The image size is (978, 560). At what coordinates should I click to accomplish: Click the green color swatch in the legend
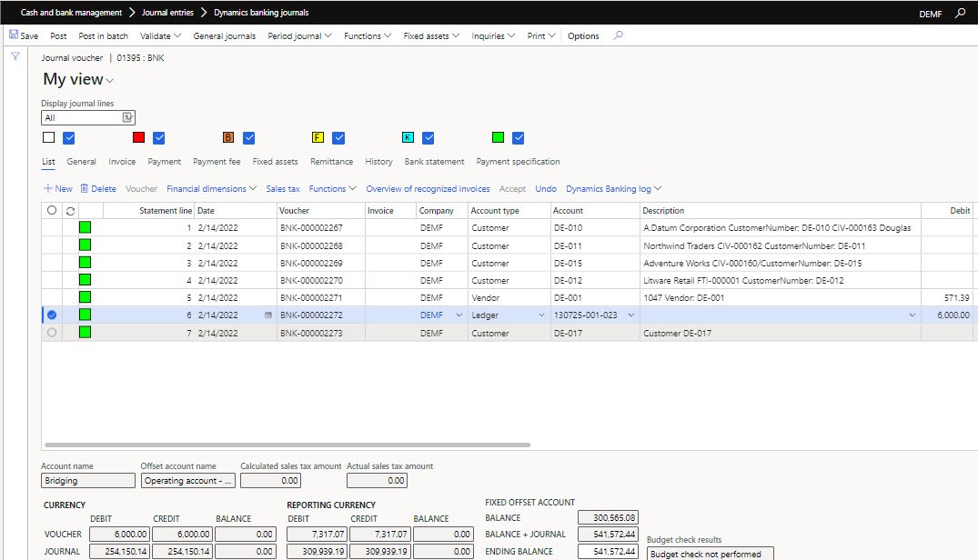[x=498, y=138]
